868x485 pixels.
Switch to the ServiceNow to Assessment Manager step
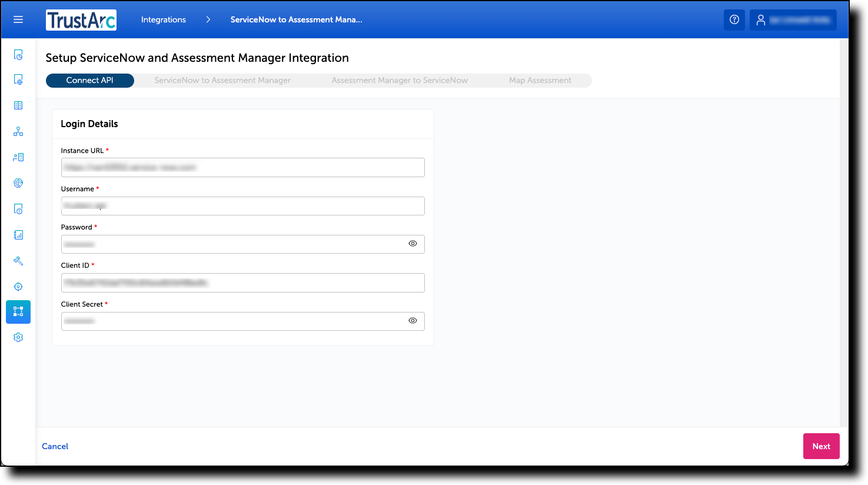222,80
